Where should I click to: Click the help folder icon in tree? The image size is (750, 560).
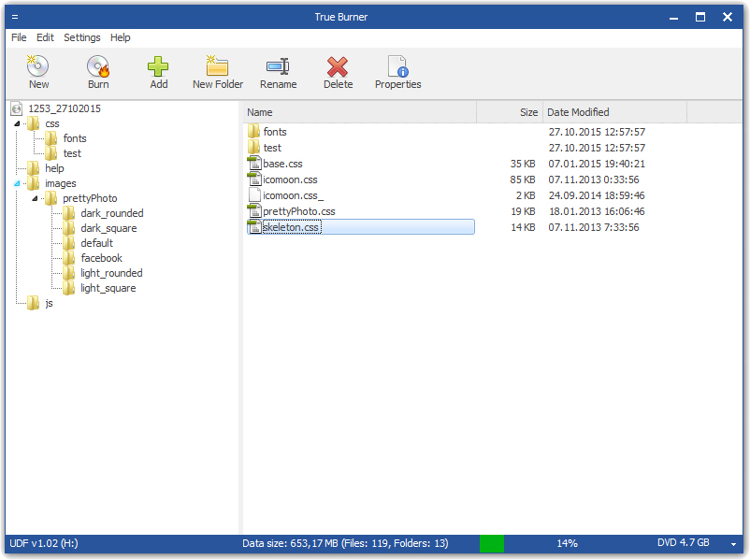coord(34,168)
